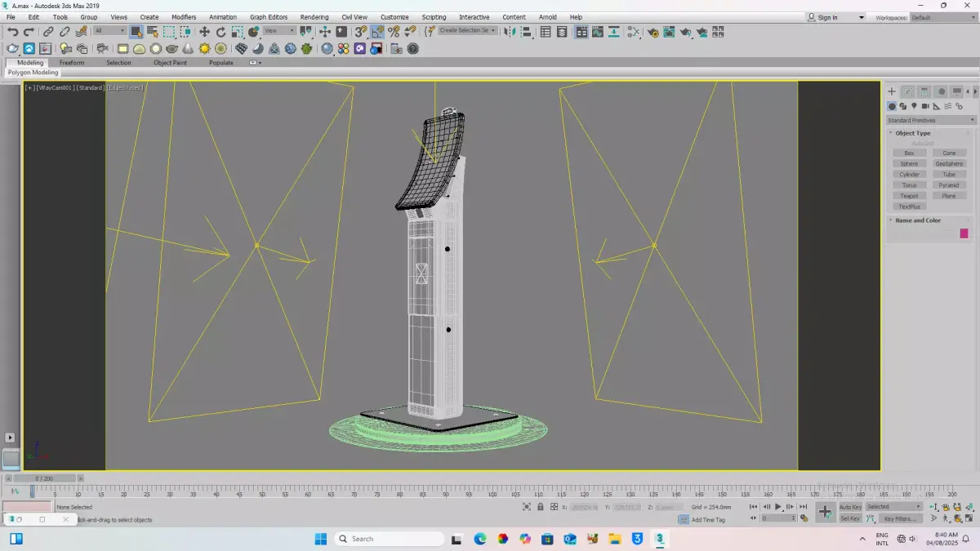The width and height of the screenshot is (980, 551).
Task: Click the TextPlus button
Action: click(x=909, y=207)
